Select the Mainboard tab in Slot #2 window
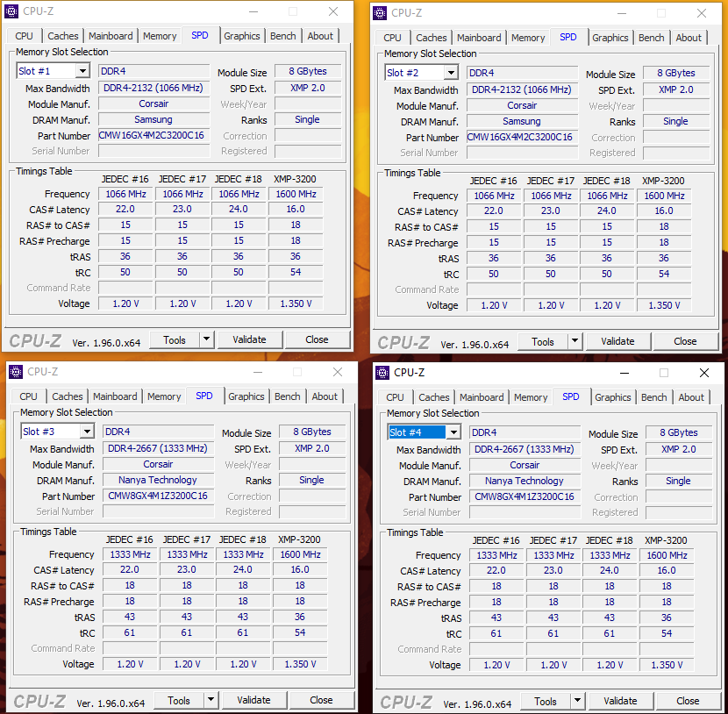 [x=479, y=38]
